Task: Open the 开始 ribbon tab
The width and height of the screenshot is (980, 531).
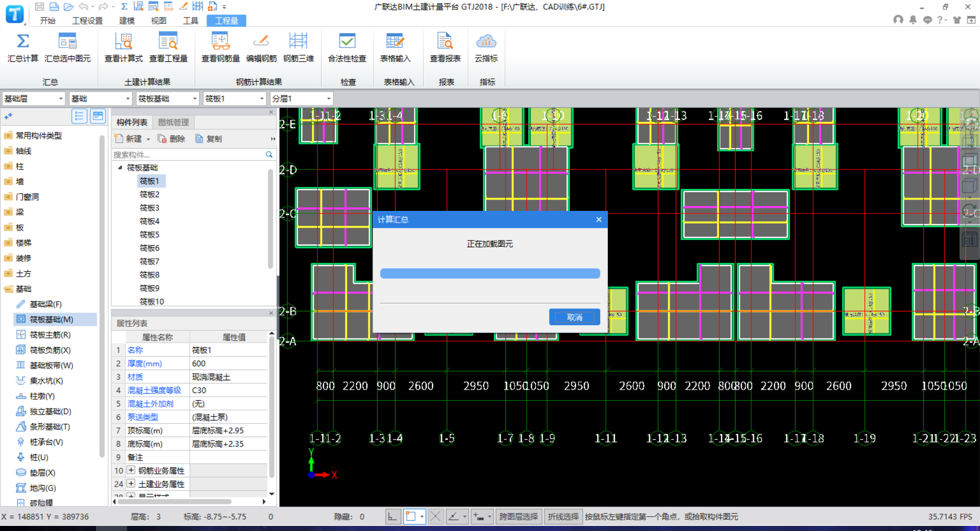Action: (47, 20)
